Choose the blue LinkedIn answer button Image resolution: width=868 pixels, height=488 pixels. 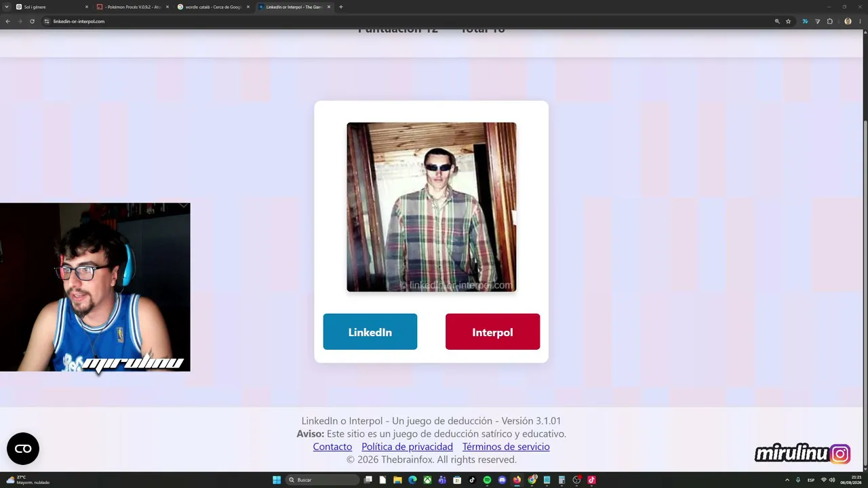(370, 331)
